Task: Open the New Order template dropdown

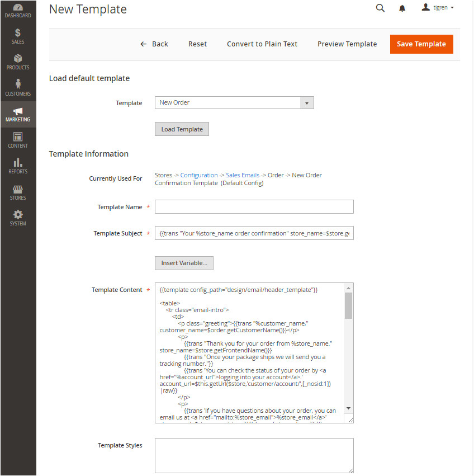Action: point(234,103)
